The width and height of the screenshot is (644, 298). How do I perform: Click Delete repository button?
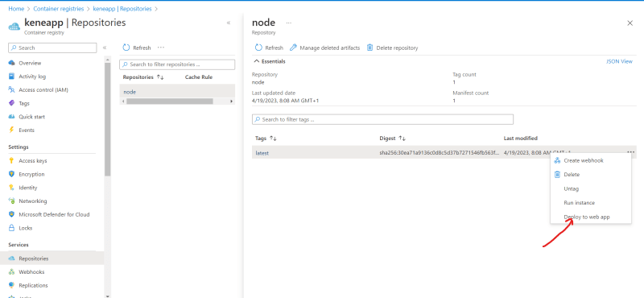tap(392, 48)
